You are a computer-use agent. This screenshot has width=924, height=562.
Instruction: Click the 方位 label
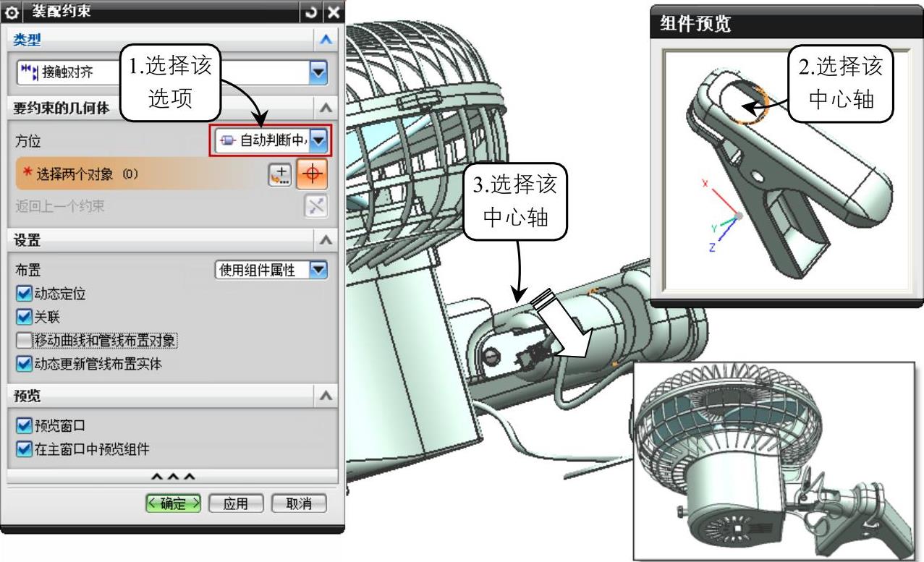click(27, 142)
